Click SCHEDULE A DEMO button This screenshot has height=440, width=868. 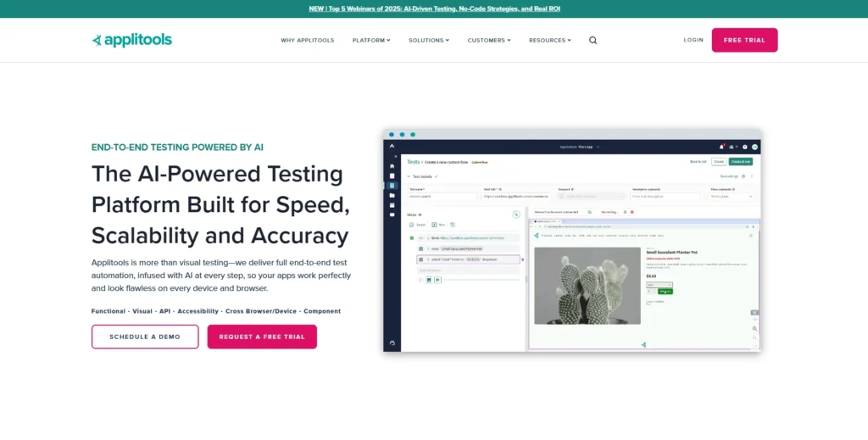click(145, 337)
